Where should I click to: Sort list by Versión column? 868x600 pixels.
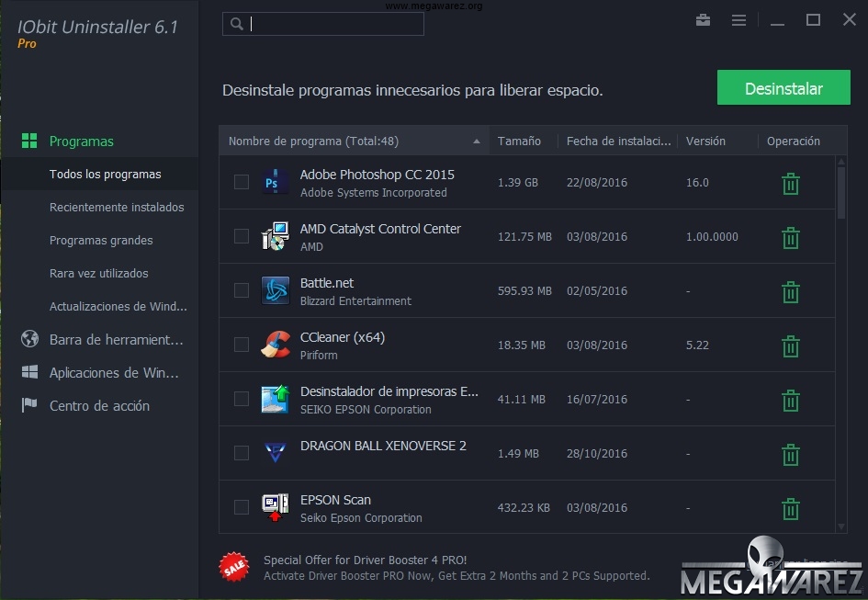pyautogui.click(x=705, y=142)
